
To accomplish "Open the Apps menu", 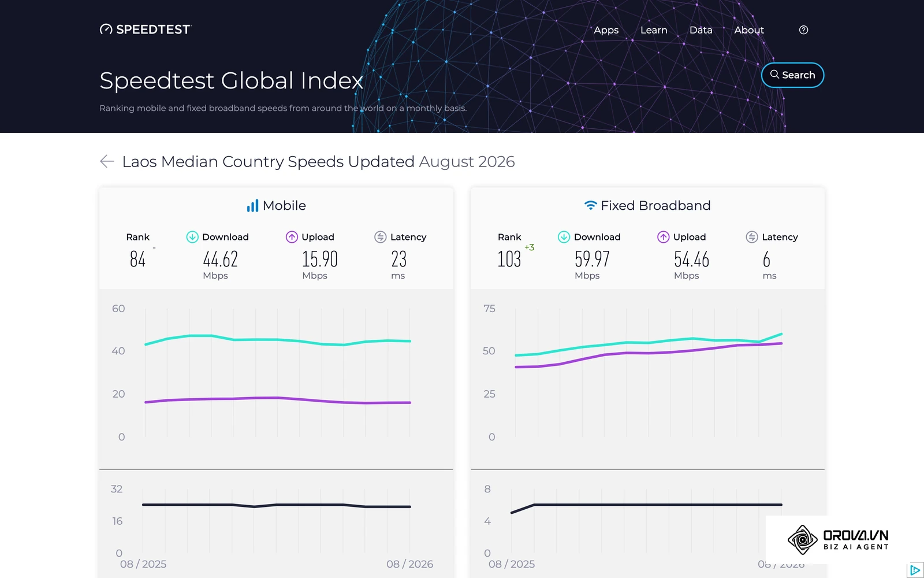I will coord(606,30).
